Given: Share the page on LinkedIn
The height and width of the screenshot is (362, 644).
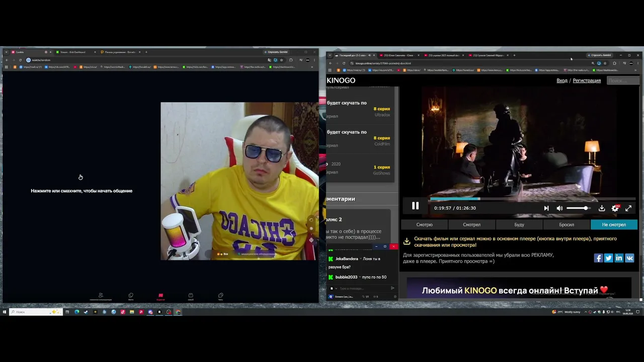Looking at the screenshot, I should tap(619, 258).
